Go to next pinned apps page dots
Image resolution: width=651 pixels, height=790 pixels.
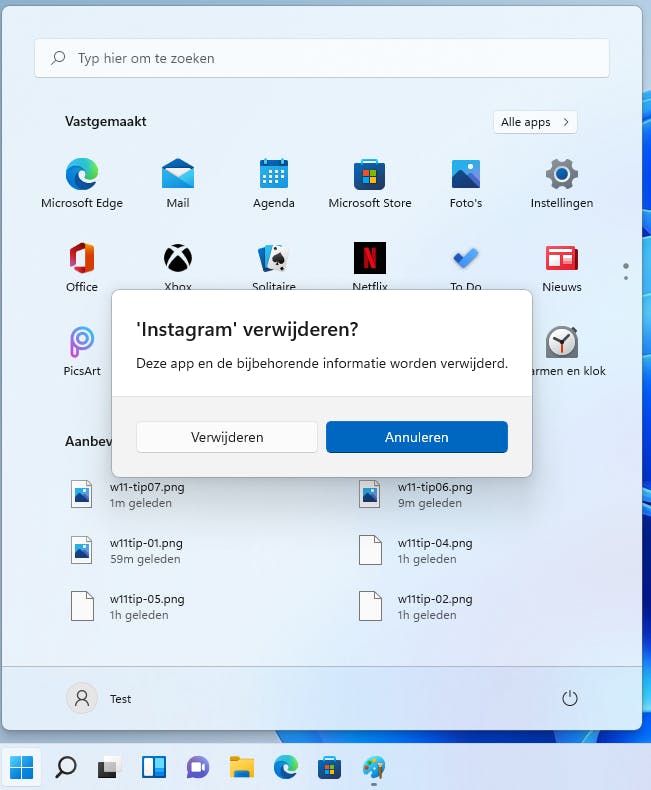pos(626,272)
